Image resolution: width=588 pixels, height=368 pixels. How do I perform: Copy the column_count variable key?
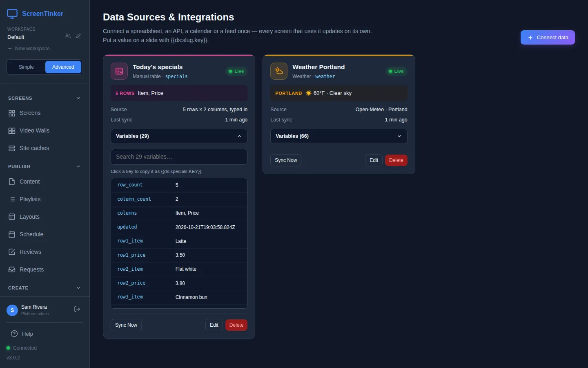[134, 199]
